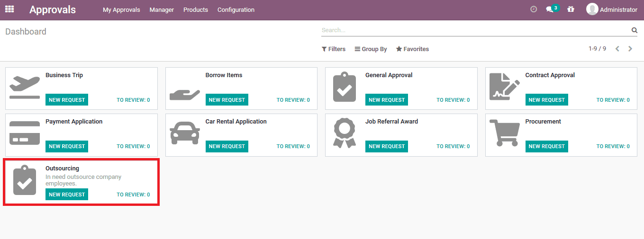Create new General Approval request
The height and width of the screenshot is (239, 644).
(387, 100)
